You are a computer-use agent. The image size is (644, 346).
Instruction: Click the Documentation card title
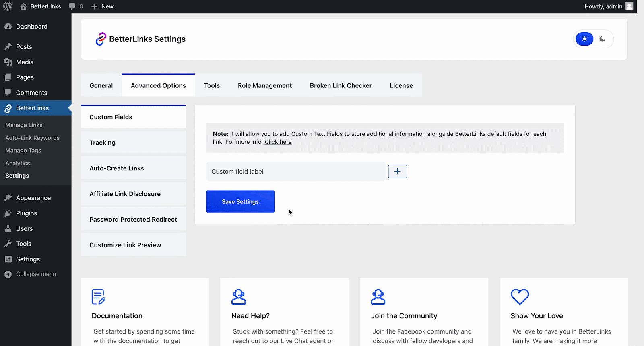(x=117, y=316)
